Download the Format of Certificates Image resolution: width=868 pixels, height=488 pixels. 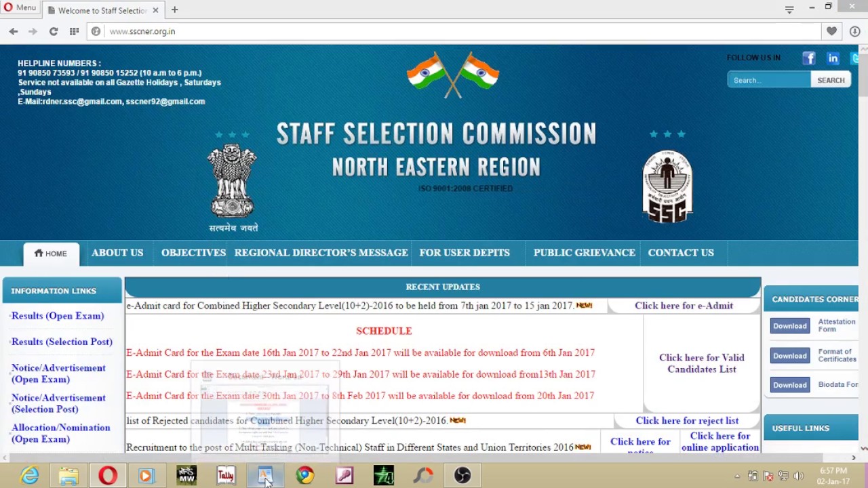790,356
